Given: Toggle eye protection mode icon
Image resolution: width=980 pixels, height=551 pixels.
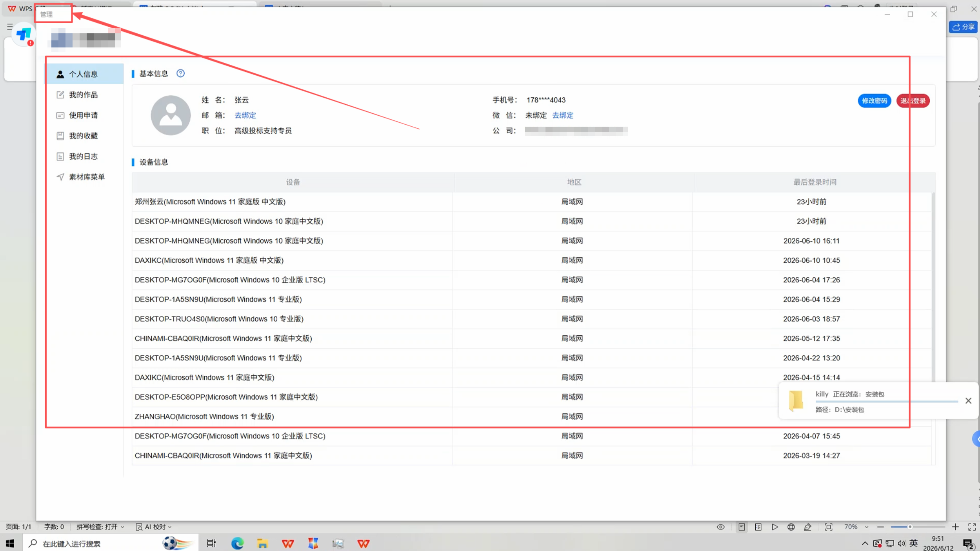Looking at the screenshot, I should pos(720,527).
